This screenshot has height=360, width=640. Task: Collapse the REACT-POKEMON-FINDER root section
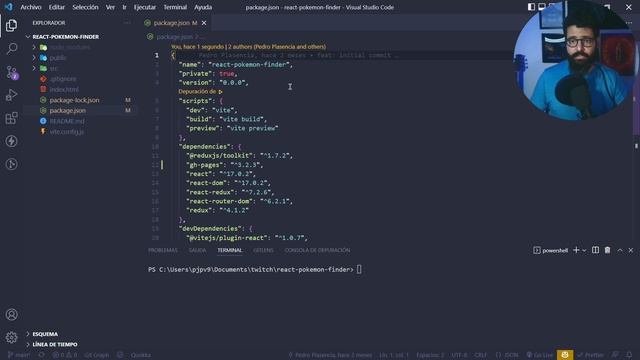click(62, 37)
